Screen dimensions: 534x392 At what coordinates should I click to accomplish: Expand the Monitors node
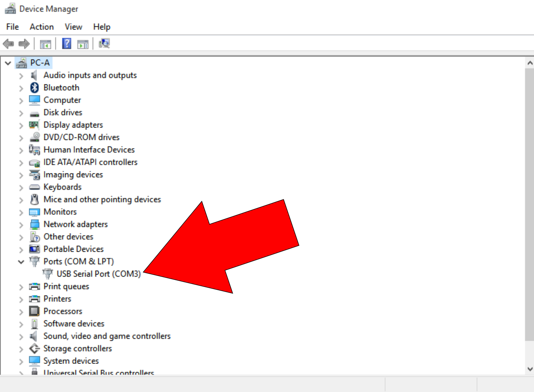[x=21, y=213]
